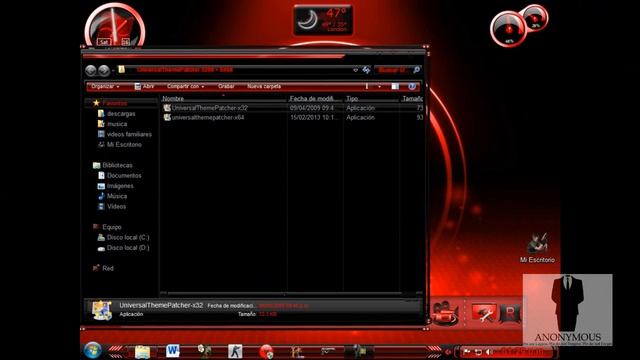Click the weather gadget showing 47°
640x360 pixels.
[323, 20]
